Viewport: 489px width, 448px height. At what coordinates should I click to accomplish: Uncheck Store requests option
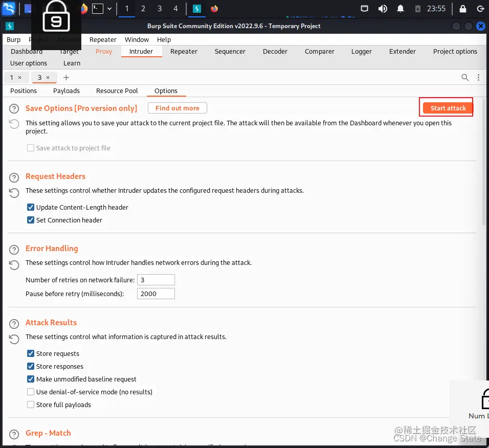point(31,353)
